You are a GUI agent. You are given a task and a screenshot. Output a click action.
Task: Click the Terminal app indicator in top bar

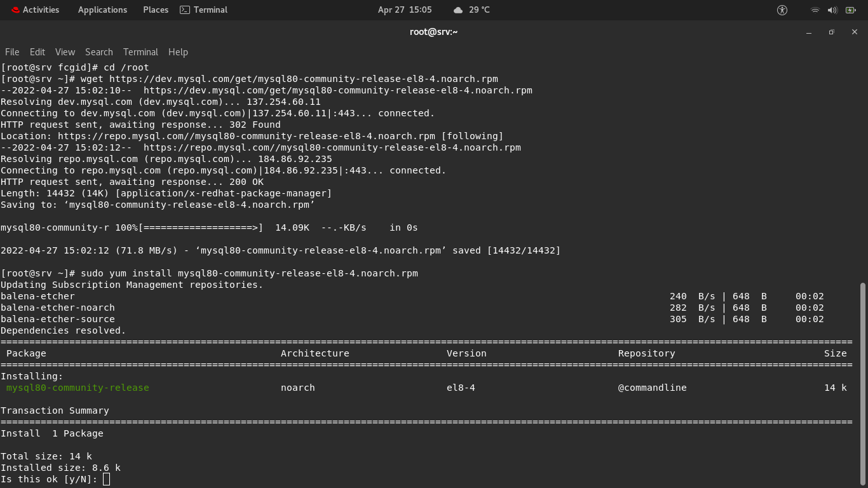(x=203, y=10)
